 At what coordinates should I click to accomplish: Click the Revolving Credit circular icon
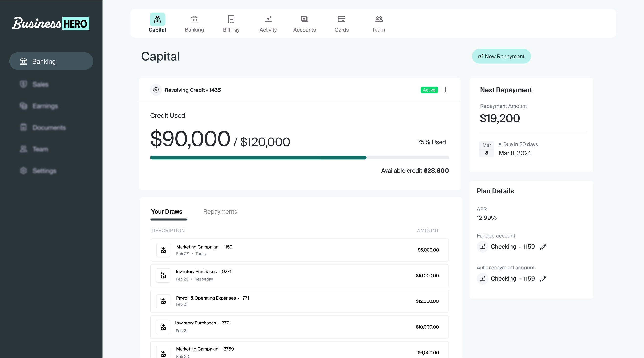pos(156,90)
